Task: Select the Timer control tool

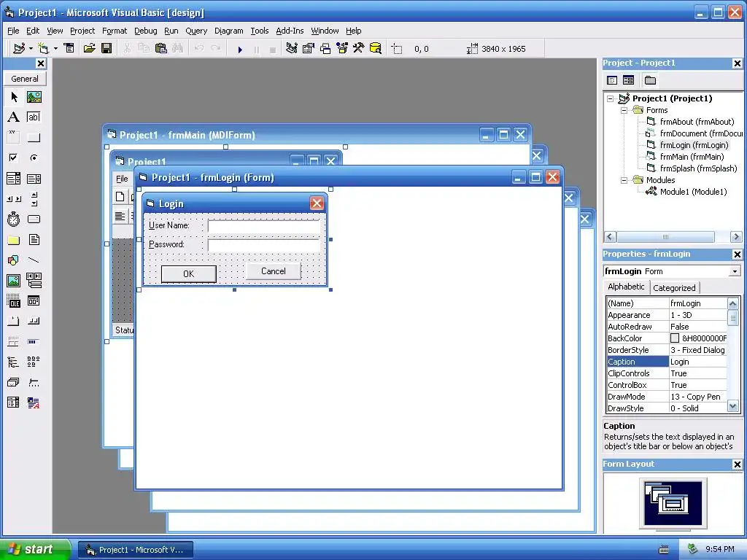Action: pyautogui.click(x=14, y=219)
